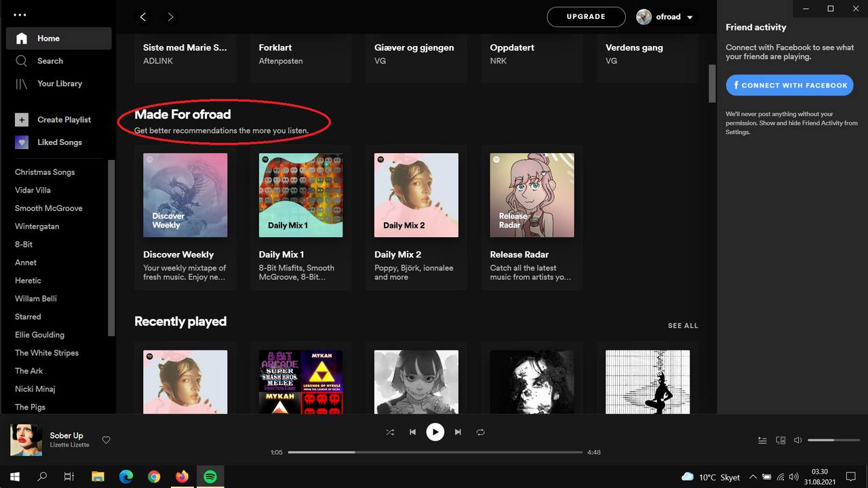Go back to the previous track
868x488 pixels.
coord(412,432)
